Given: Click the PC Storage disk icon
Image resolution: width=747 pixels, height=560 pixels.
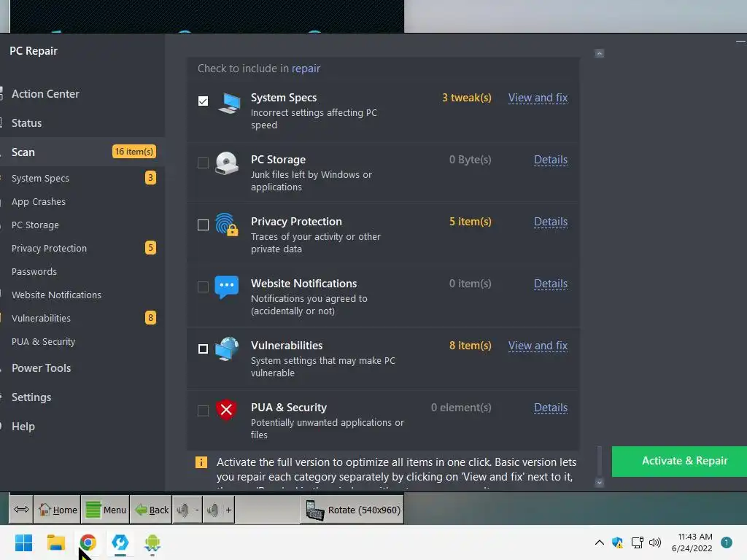Looking at the screenshot, I should click(227, 163).
